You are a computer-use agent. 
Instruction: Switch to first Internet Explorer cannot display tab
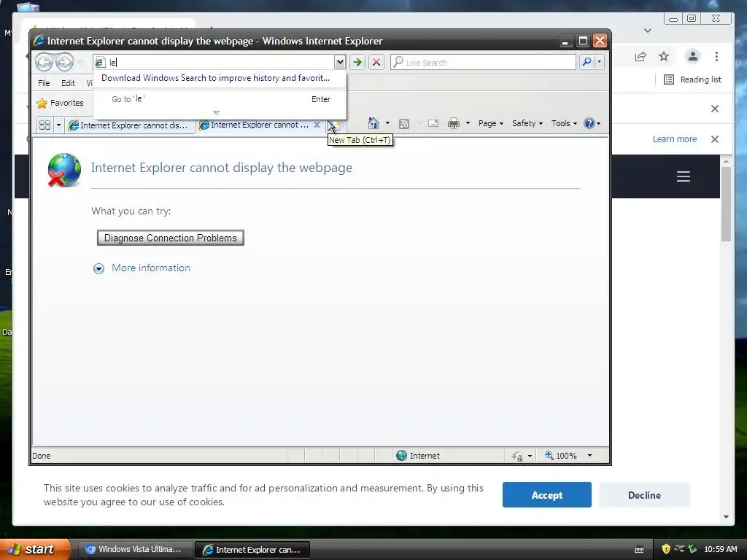tap(128, 125)
